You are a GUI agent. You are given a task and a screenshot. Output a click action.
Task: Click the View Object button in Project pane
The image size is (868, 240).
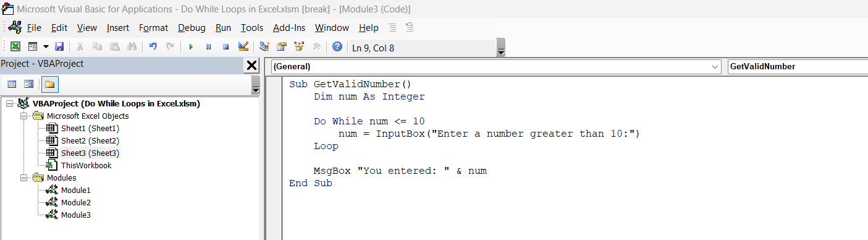click(28, 84)
